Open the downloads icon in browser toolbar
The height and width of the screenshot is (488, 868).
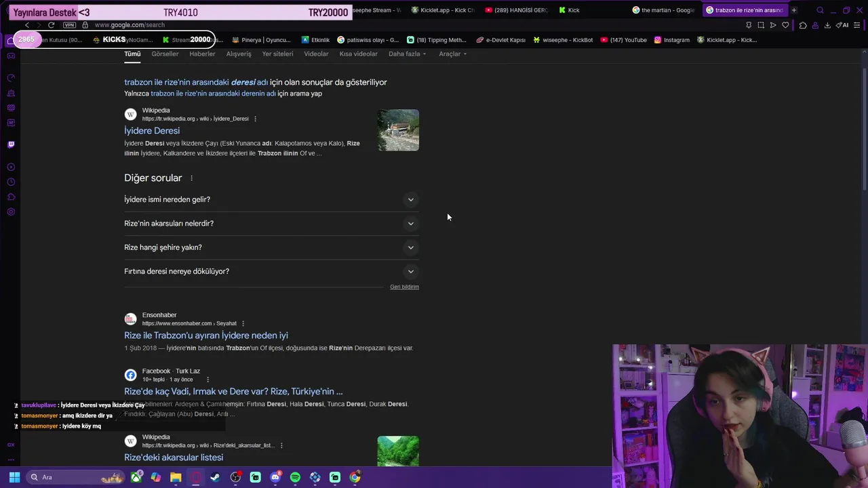(827, 25)
